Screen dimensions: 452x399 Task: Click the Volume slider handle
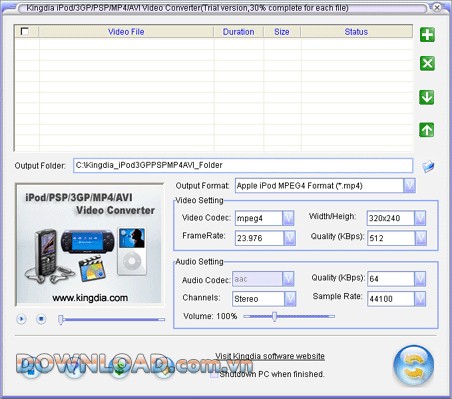click(274, 316)
